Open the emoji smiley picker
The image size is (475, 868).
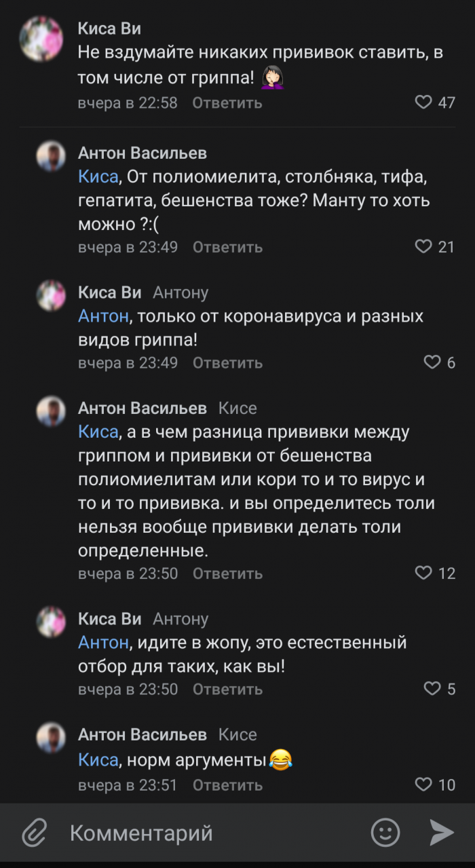385,832
